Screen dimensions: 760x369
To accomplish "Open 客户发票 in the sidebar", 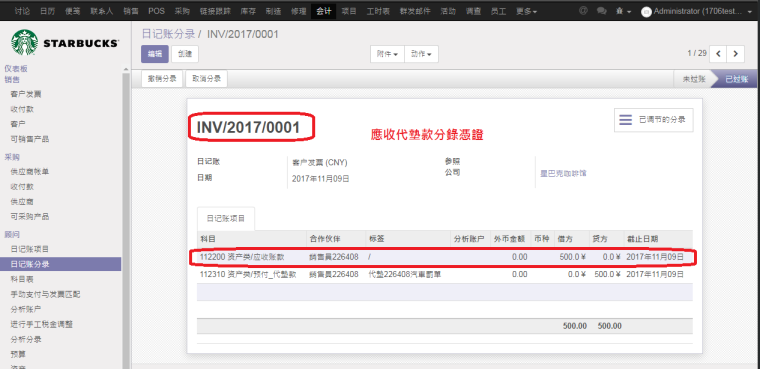I will pos(26,94).
